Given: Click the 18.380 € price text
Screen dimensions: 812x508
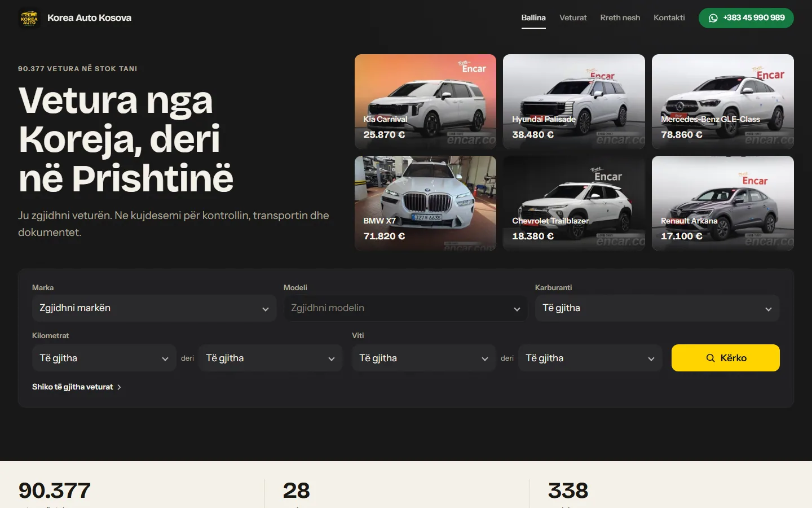Looking at the screenshot, I should (x=533, y=237).
